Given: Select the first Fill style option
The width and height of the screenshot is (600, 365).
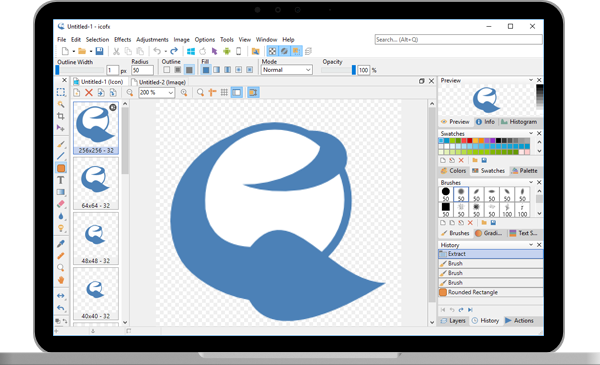Looking at the screenshot, I should click(206, 70).
